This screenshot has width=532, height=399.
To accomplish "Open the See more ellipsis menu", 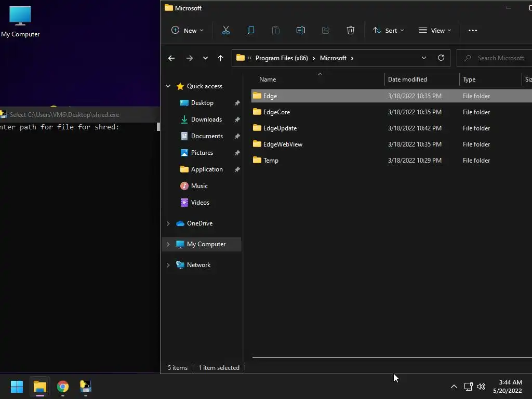I will point(473,31).
